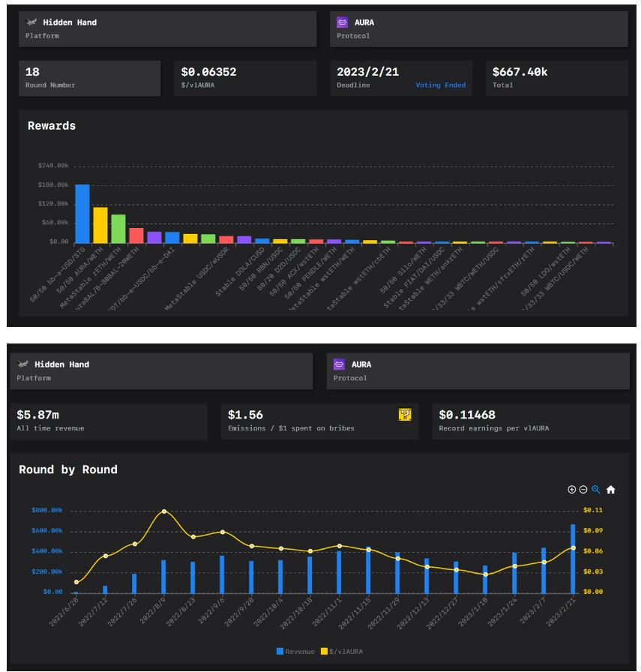Open the Platform selector above the Rewards chart
Screen dimensions: 641x672
(x=166, y=28)
